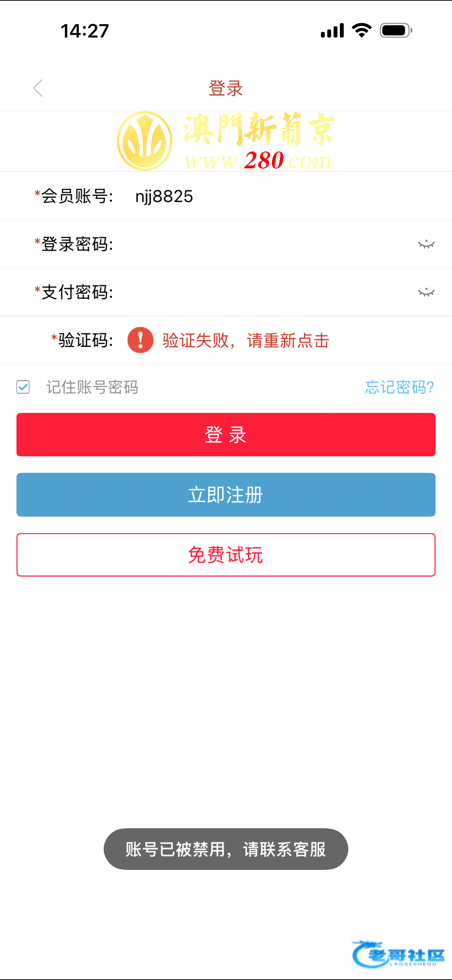Viewport: 452px width, 980px height.
Task: Uncheck remember account password checkbox
Action: click(x=23, y=387)
